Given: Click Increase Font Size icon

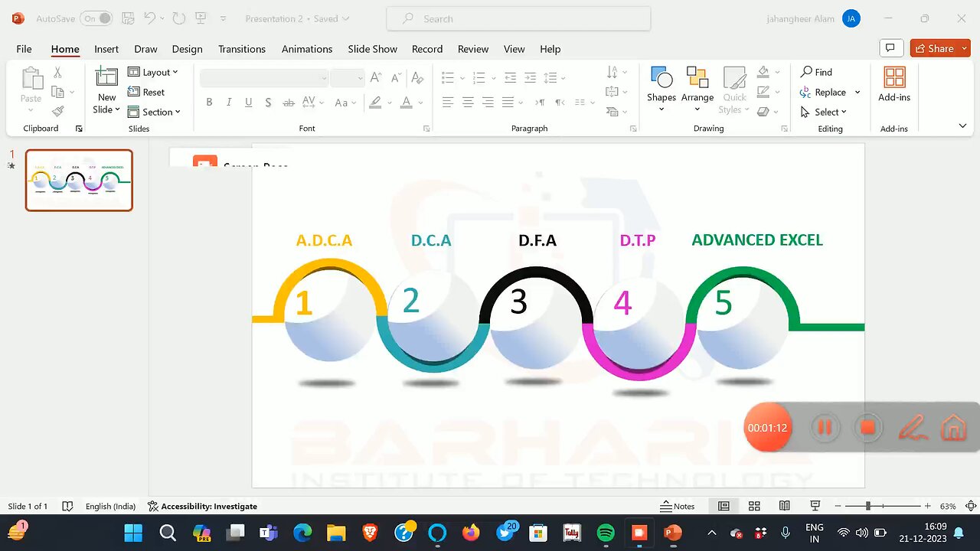Looking at the screenshot, I should point(375,77).
